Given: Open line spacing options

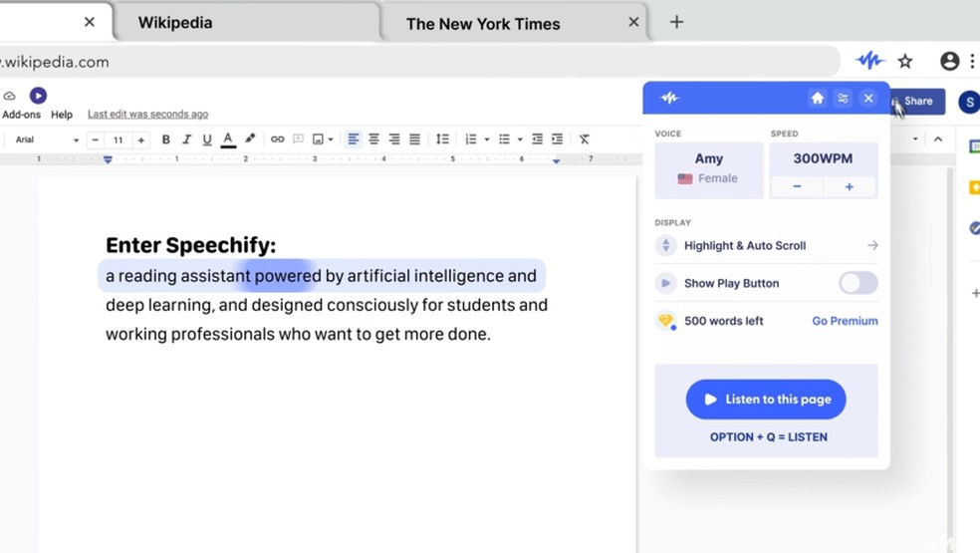Looking at the screenshot, I should [442, 139].
